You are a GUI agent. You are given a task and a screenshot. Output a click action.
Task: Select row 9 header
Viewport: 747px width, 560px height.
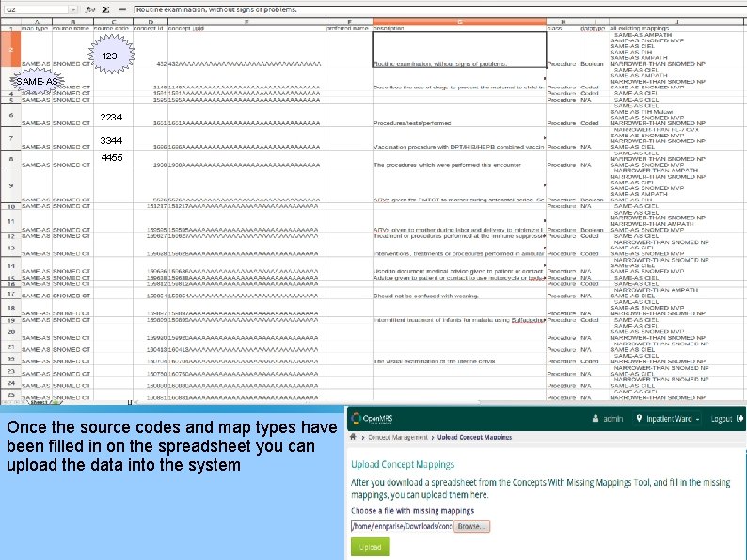click(10, 185)
